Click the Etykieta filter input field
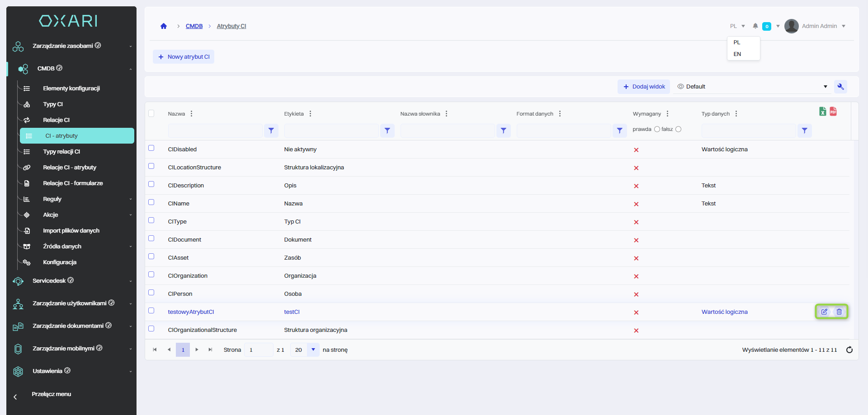This screenshot has height=415, width=868. click(x=331, y=131)
